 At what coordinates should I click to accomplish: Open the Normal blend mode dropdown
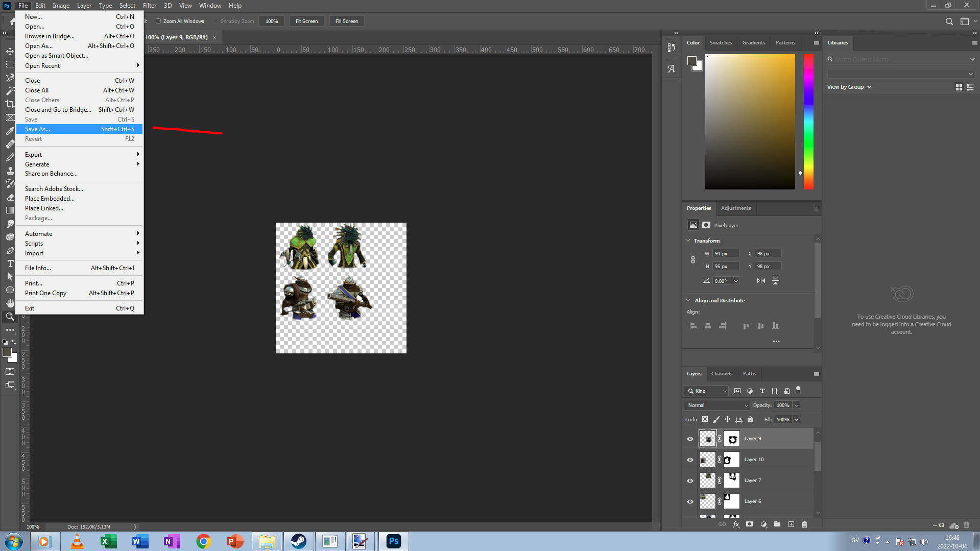tap(717, 405)
